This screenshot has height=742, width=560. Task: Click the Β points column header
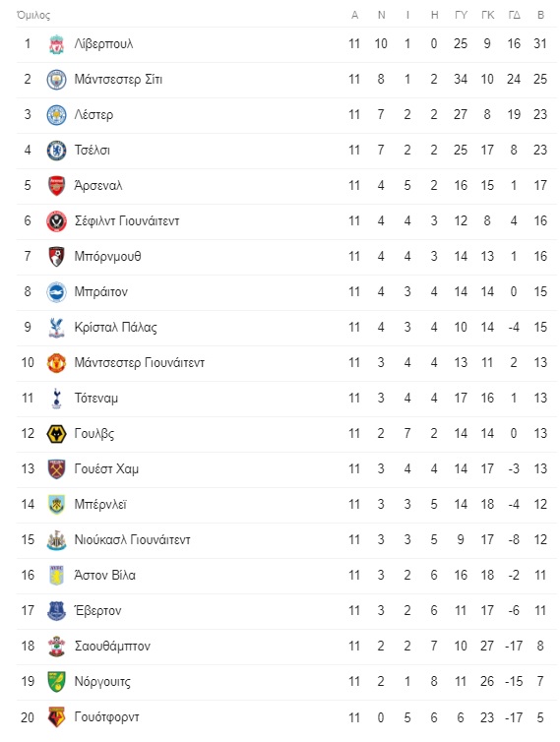[x=540, y=15]
